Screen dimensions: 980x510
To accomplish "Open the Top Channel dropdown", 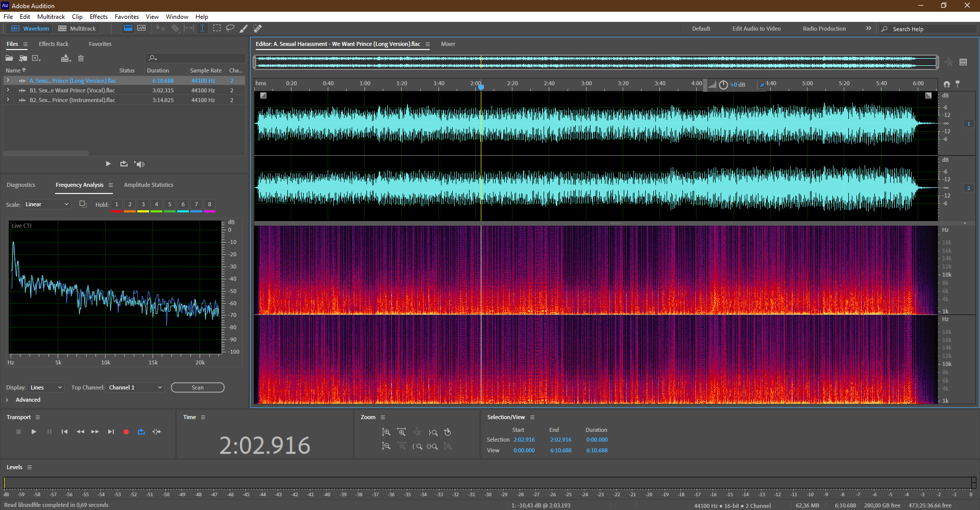I will click(x=135, y=387).
